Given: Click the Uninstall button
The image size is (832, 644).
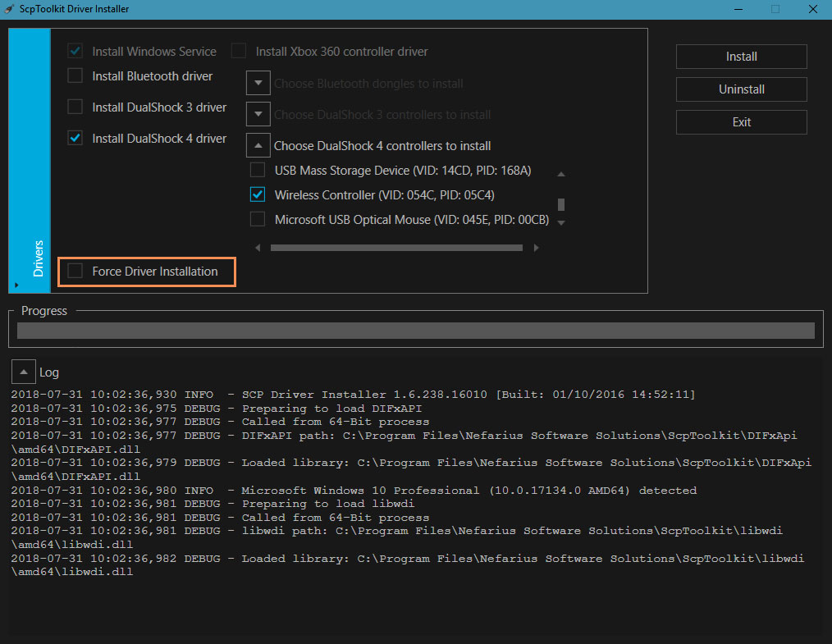Looking at the screenshot, I should click(741, 89).
